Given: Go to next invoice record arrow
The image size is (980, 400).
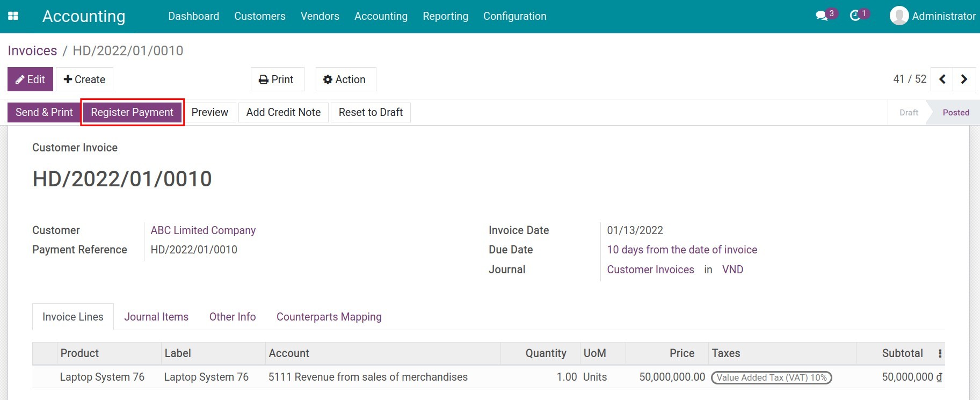Looking at the screenshot, I should pyautogui.click(x=964, y=79).
